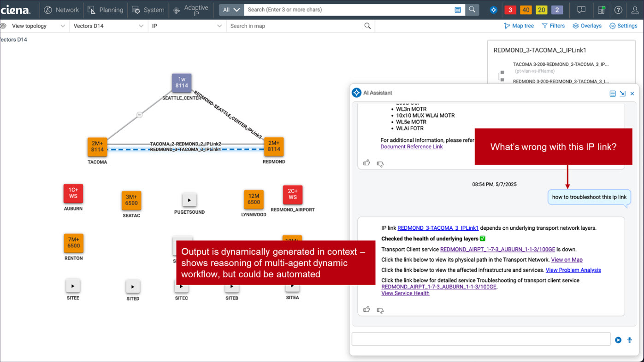Open REDMOND_AIRPT_1-7-3_AUBURN service link marked down
644x362 pixels.
click(x=497, y=250)
